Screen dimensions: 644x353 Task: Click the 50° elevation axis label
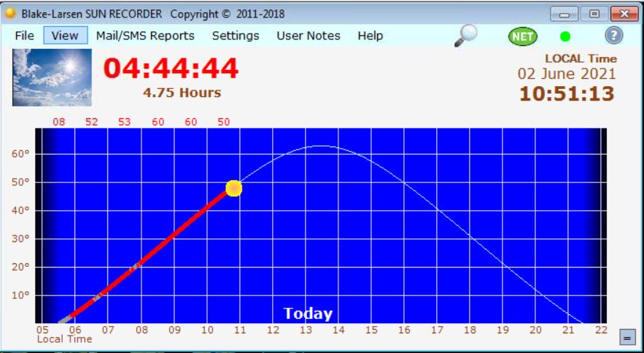coord(20,182)
